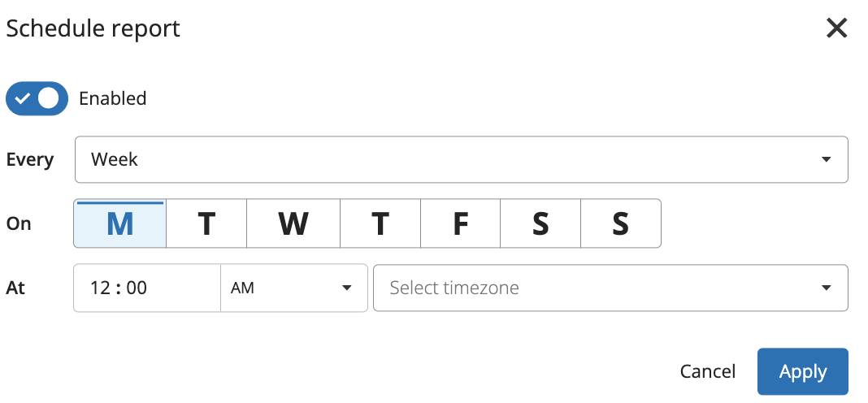This screenshot has width=868, height=403.
Task: Click the timezone field's dropdown arrow
Action: 826,288
